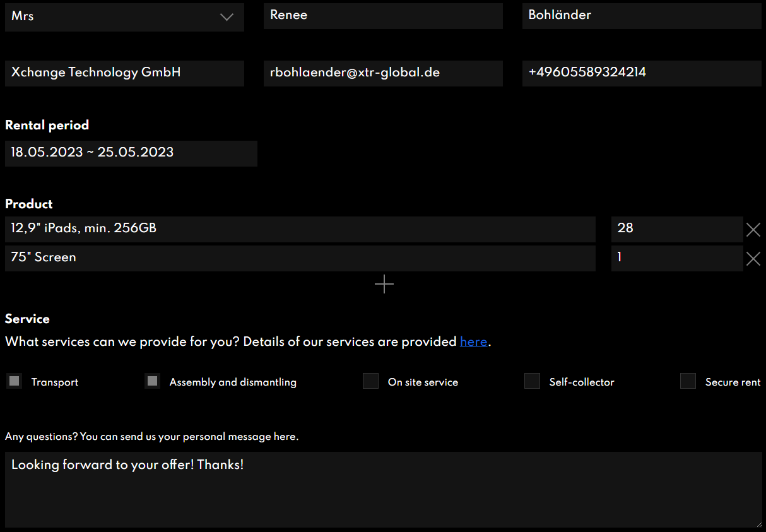Tick the Secure rent checkbox
The image size is (766, 532).
[688, 381]
